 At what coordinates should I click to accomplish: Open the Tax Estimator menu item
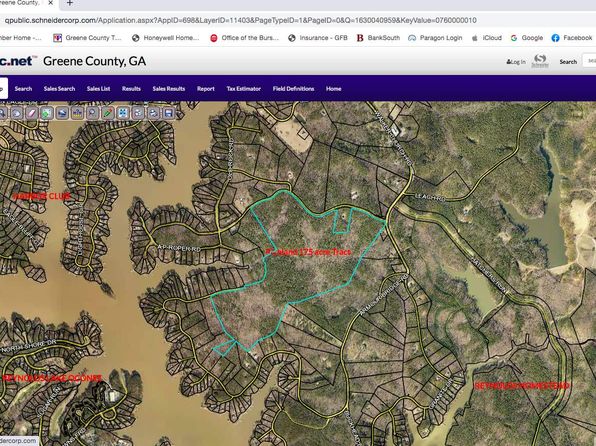(x=244, y=89)
